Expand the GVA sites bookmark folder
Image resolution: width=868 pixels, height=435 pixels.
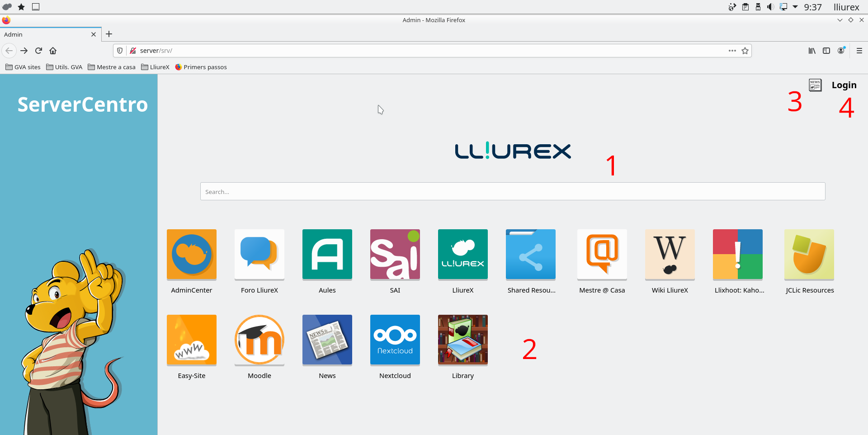[x=23, y=67]
